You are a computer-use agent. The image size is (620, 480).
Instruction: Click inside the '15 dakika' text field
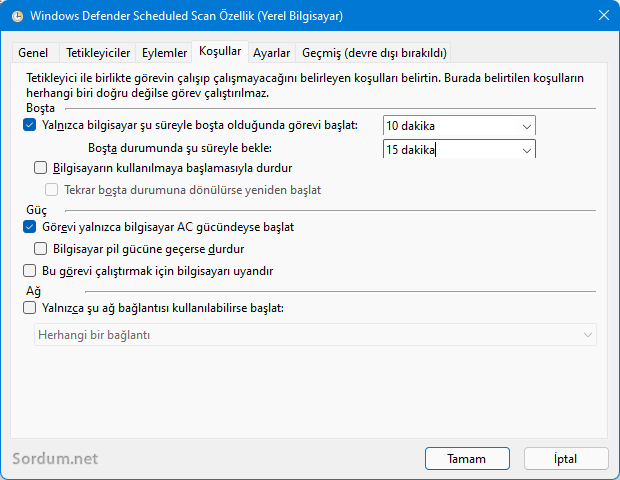(451, 149)
